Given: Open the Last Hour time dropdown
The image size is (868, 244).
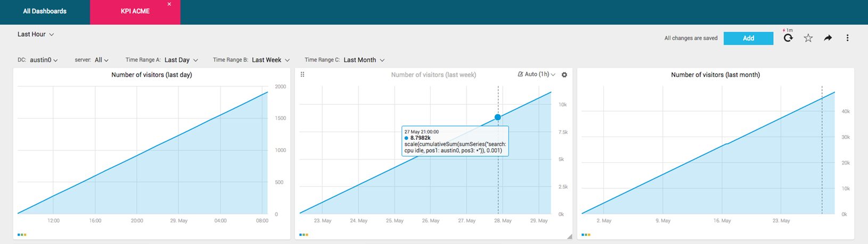Looking at the screenshot, I should point(36,34).
